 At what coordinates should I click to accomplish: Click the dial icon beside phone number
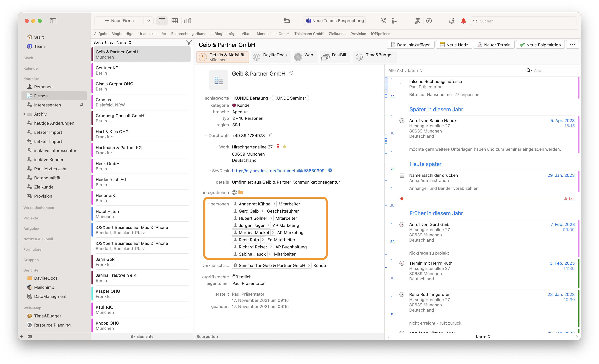click(270, 135)
